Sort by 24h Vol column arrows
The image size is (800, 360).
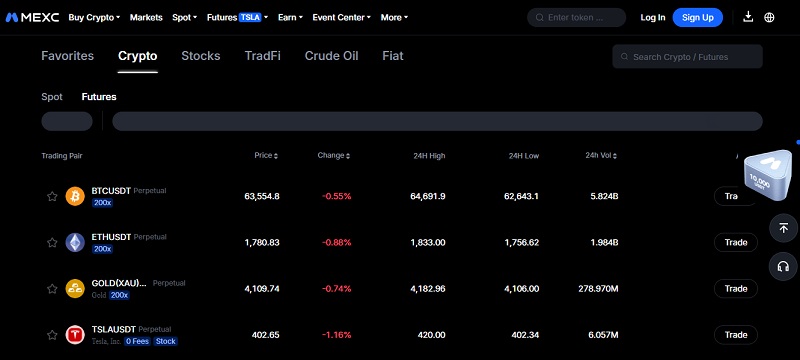click(615, 156)
